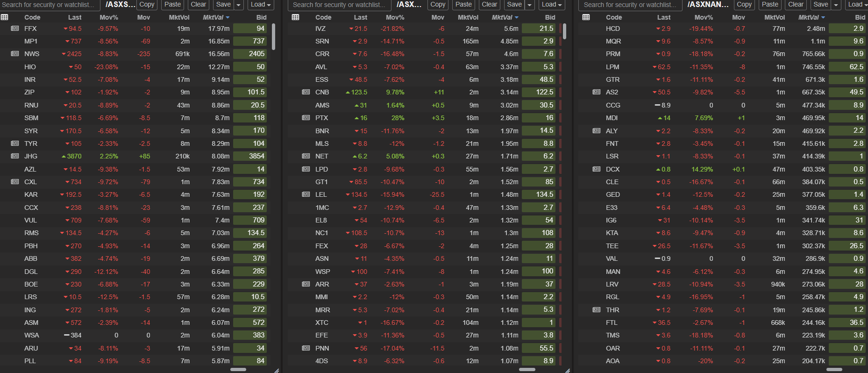Click Last column header in right watchlist
Image resolution: width=868 pixels, height=373 pixels.
tap(664, 17)
